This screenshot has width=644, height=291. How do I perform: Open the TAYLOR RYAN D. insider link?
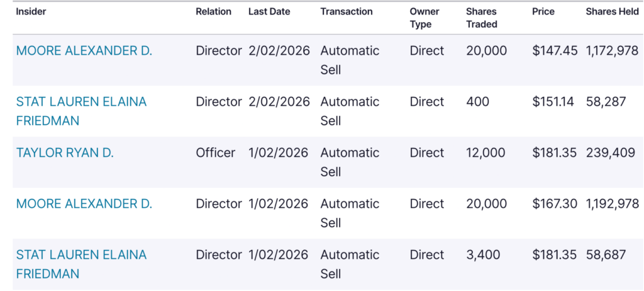coord(65,153)
